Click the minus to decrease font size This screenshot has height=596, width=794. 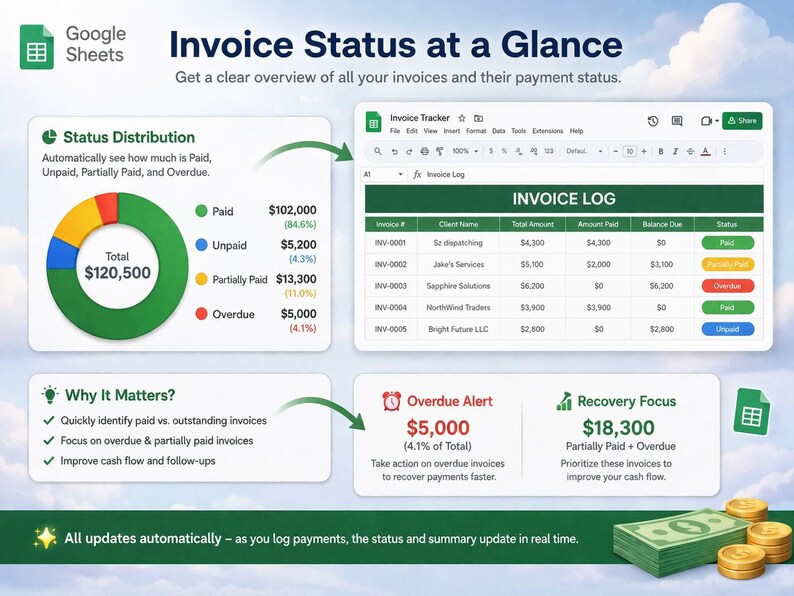pyautogui.click(x=615, y=151)
